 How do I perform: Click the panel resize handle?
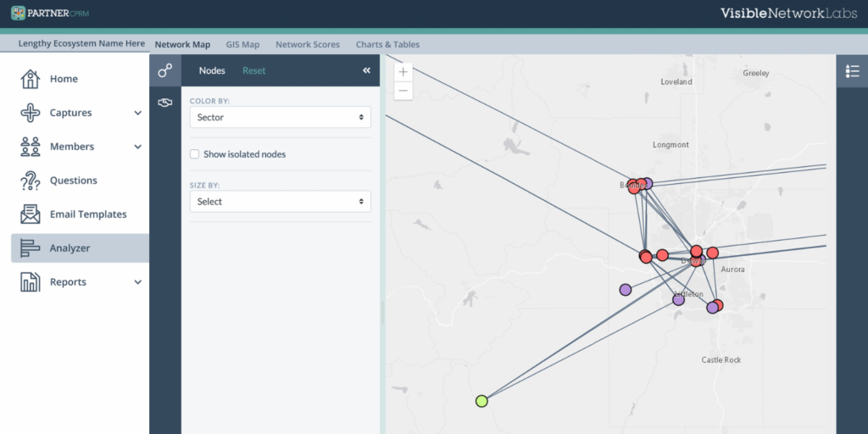382,314
